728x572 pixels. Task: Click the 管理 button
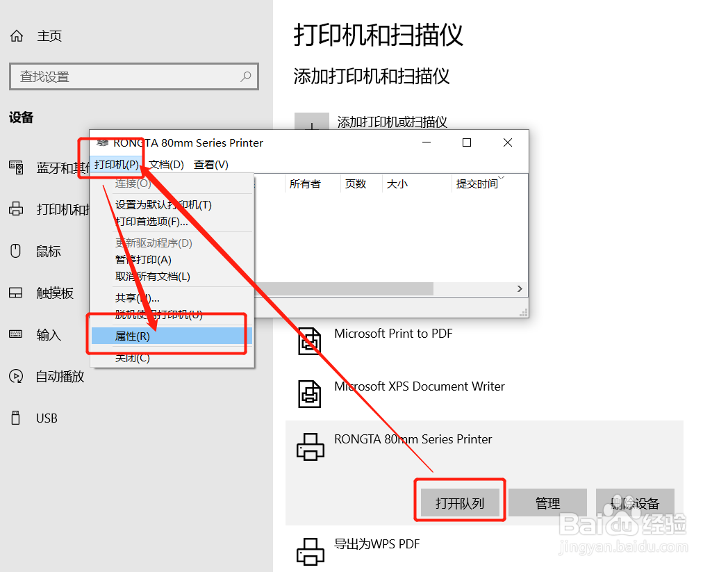548,502
